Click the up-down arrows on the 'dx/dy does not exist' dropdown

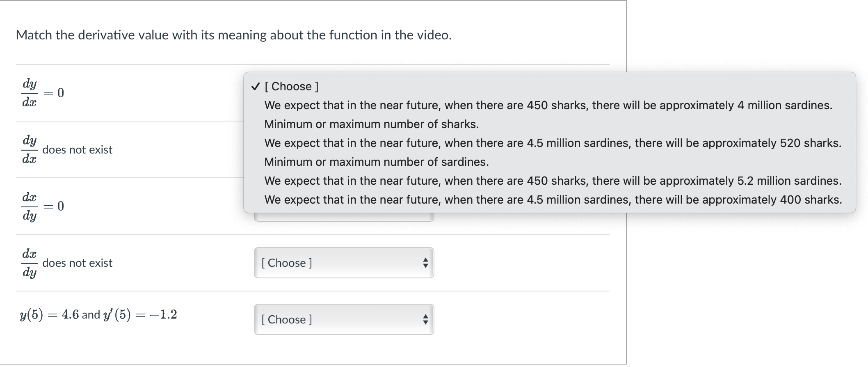point(426,263)
